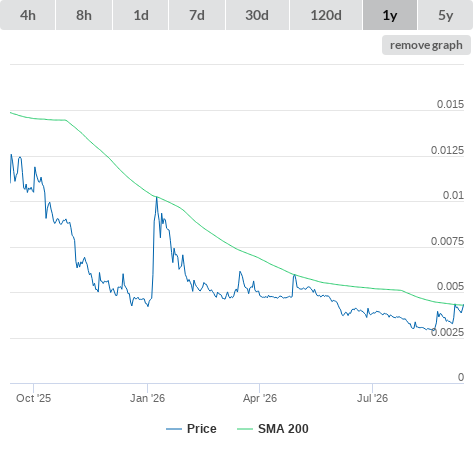Click the Apr '26 axis label

click(x=260, y=398)
